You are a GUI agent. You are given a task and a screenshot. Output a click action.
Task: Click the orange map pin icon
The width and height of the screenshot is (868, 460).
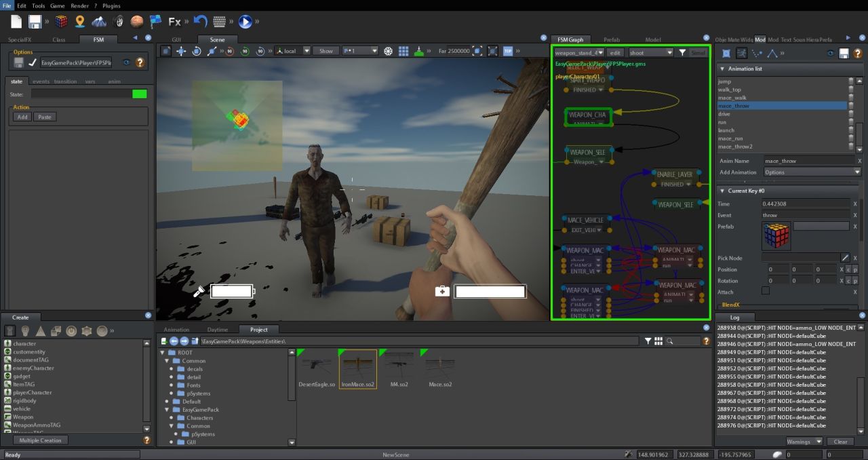coord(80,22)
